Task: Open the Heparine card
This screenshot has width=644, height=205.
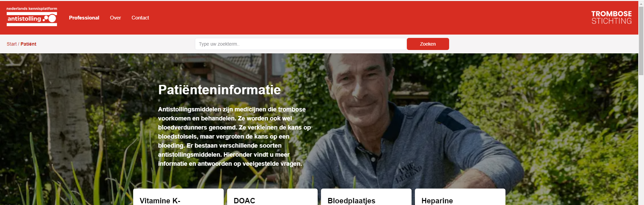Action: pos(460,197)
